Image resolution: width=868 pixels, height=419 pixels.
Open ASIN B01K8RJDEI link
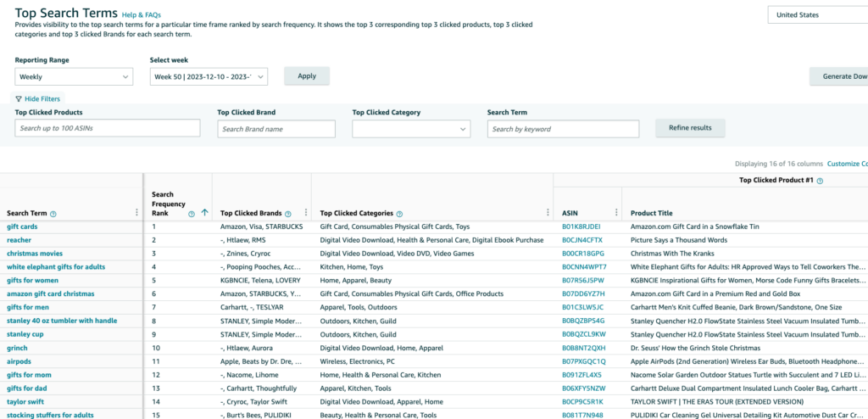coord(581,226)
